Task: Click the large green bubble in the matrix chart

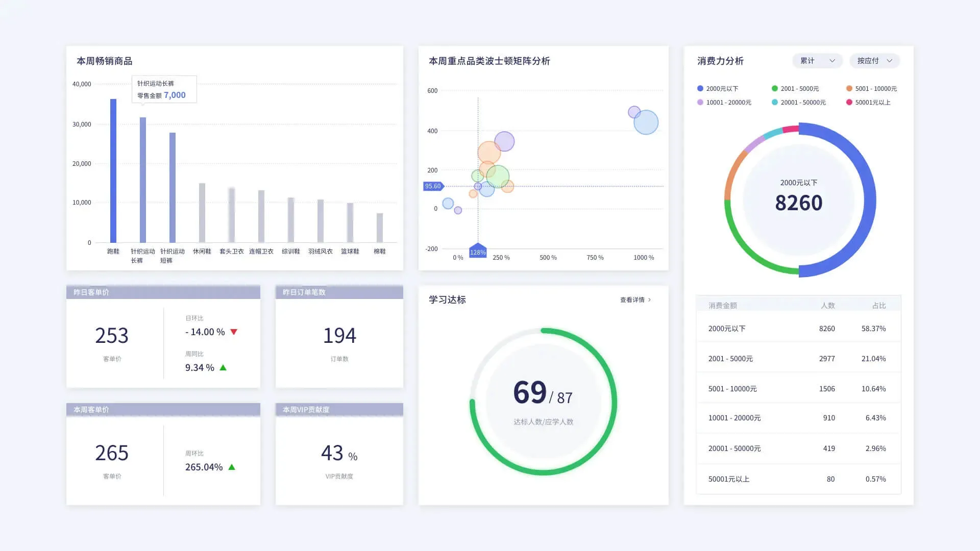Action: click(x=499, y=177)
